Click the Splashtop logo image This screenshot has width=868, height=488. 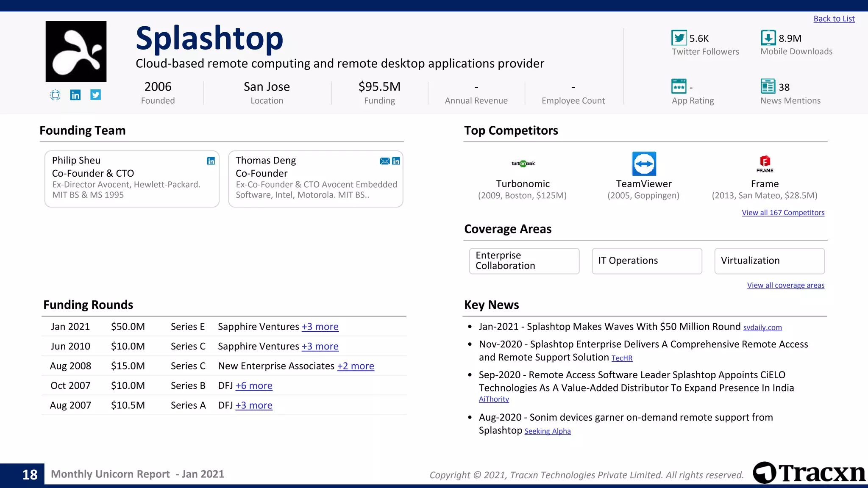pos(76,52)
